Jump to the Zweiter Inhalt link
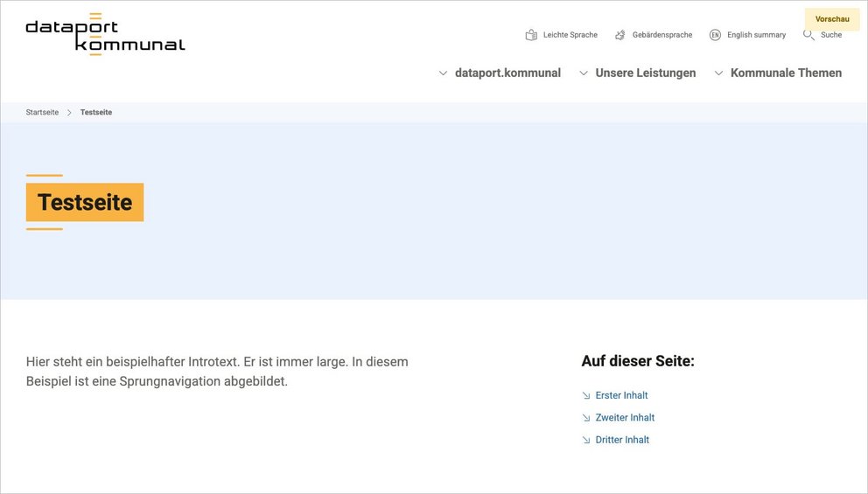 [625, 418]
